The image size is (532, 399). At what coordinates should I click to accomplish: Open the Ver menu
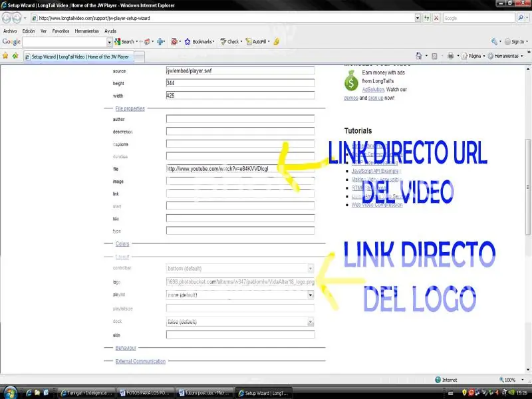point(43,31)
